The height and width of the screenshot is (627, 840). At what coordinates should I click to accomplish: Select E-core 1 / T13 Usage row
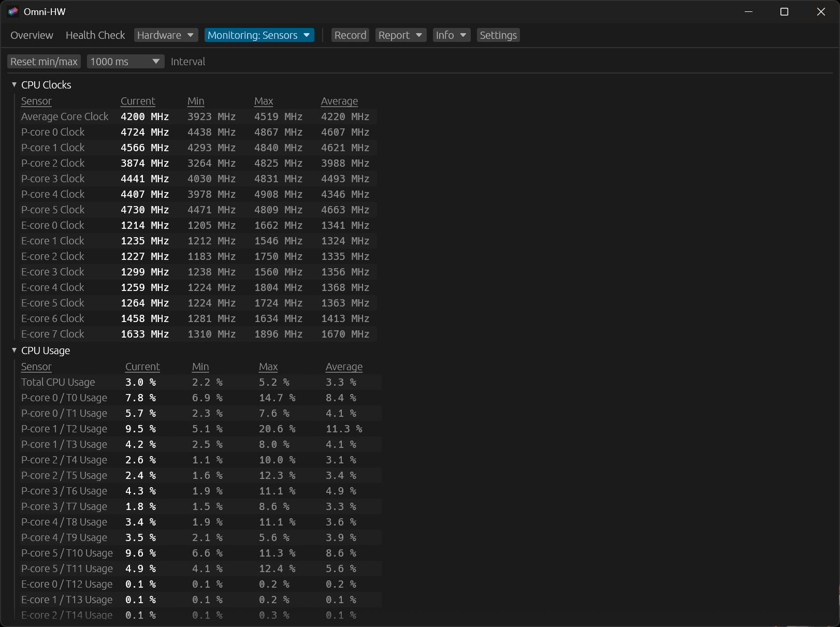[x=200, y=600]
